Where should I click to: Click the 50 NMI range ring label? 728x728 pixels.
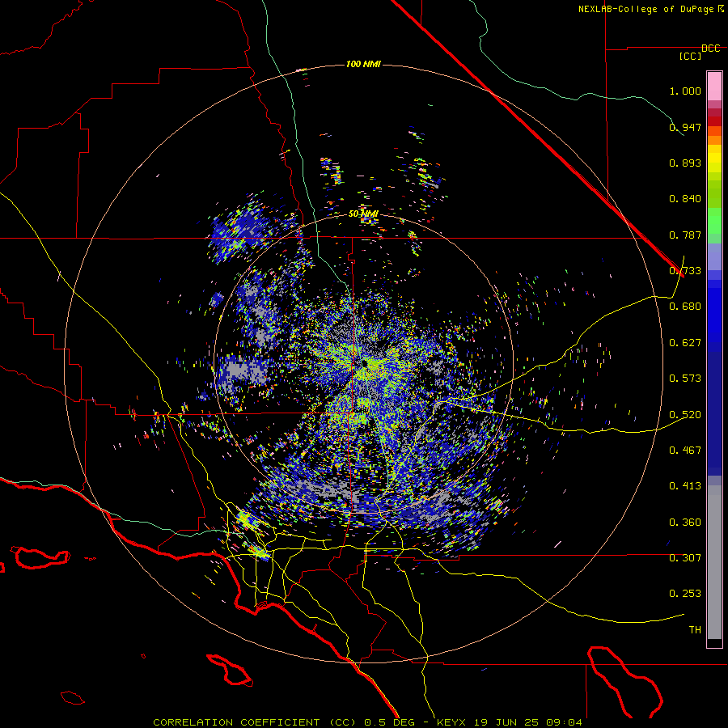pos(363,214)
